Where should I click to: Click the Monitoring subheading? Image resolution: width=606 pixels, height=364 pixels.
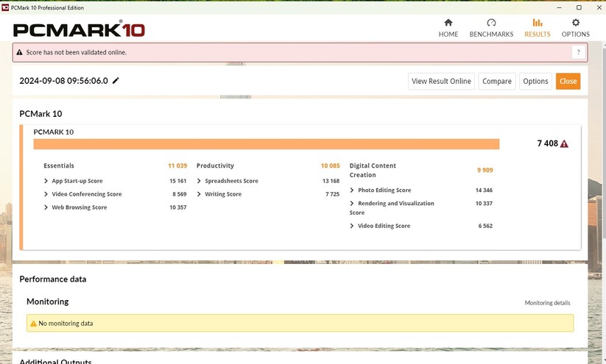click(48, 301)
